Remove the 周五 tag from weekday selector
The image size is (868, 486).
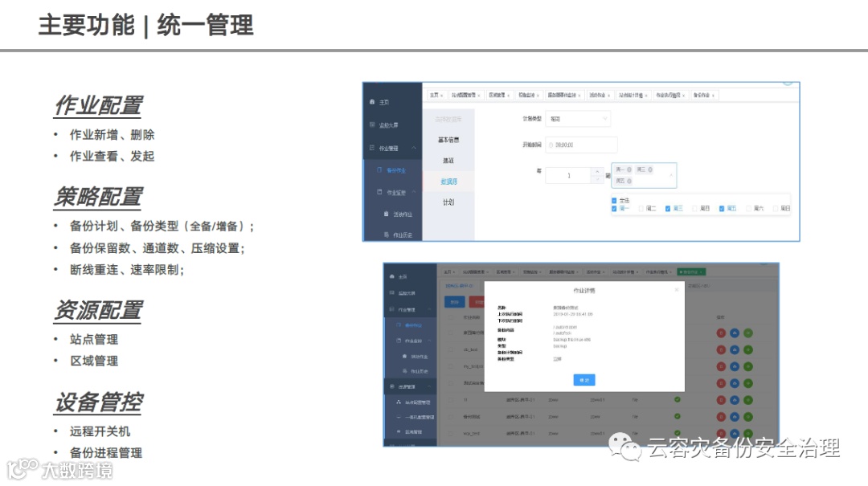(629, 181)
